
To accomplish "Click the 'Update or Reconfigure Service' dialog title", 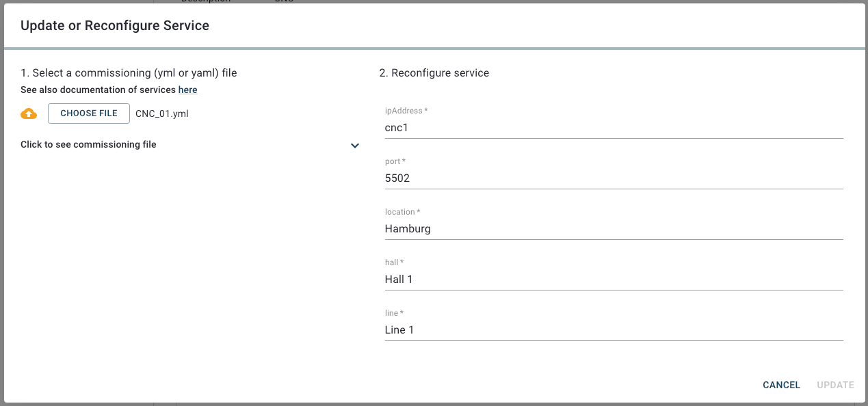I will click(x=115, y=26).
